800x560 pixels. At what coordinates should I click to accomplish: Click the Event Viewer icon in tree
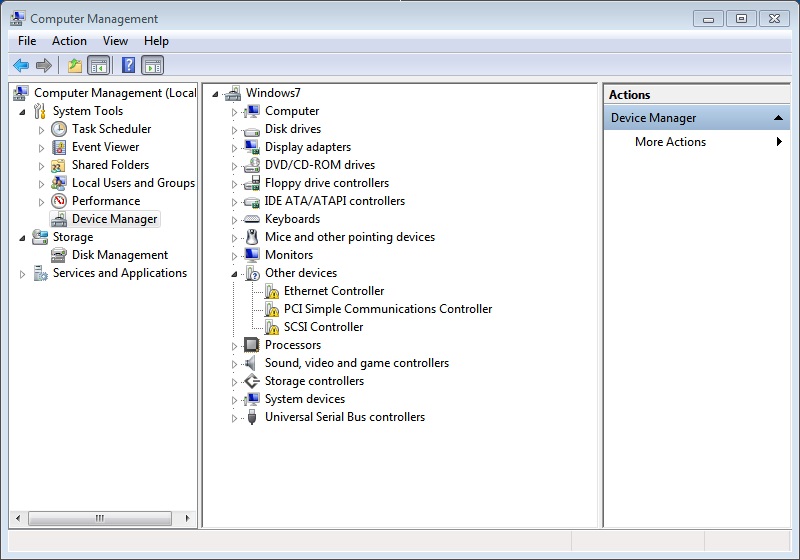pos(59,147)
